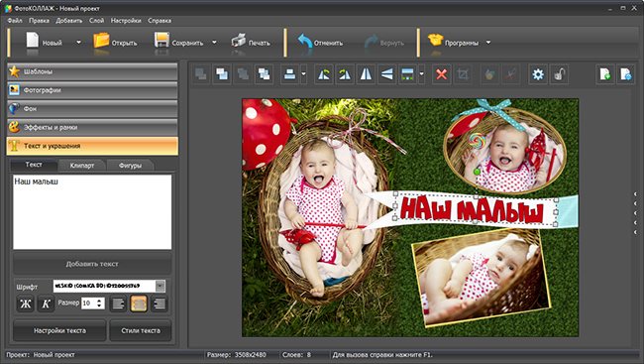Screen dimensions: 644x364
Task: Toggle the layer lock padlock icon
Action: pos(559,74)
